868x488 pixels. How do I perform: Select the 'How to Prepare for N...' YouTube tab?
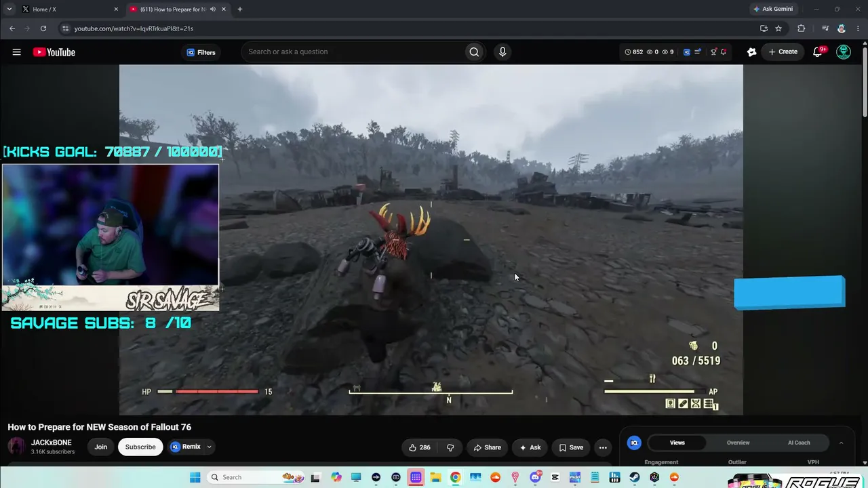(172, 9)
